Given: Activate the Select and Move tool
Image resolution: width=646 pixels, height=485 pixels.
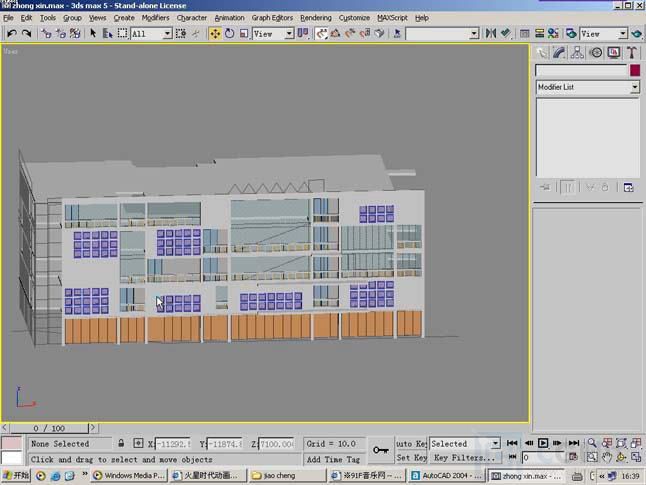Looking at the screenshot, I should (215, 33).
